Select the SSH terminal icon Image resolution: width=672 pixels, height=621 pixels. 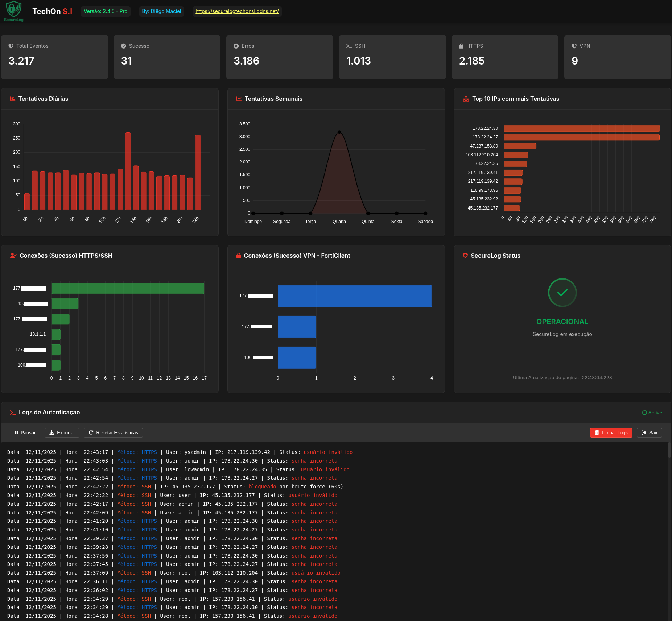point(349,46)
